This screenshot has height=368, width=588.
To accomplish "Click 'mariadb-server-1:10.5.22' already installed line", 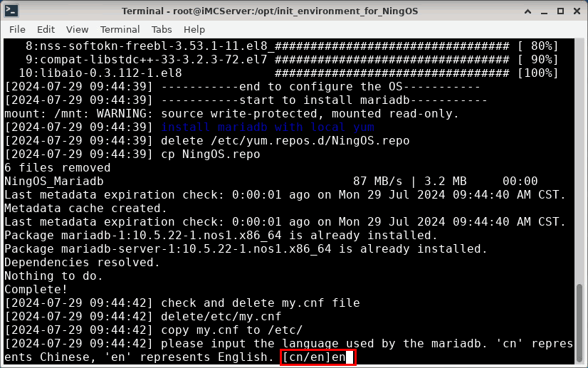I will coord(246,248).
